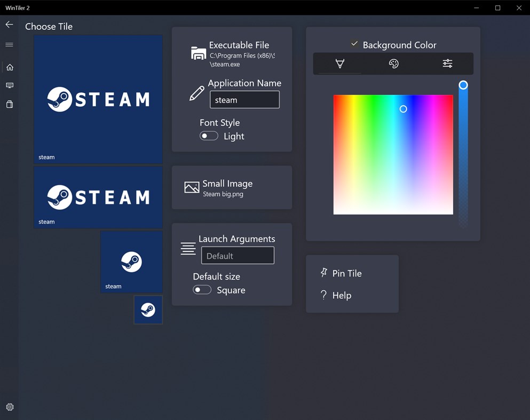Screen dimensions: 530x420
Task: Select the Home icon in the sidebar
Action: click(9, 67)
